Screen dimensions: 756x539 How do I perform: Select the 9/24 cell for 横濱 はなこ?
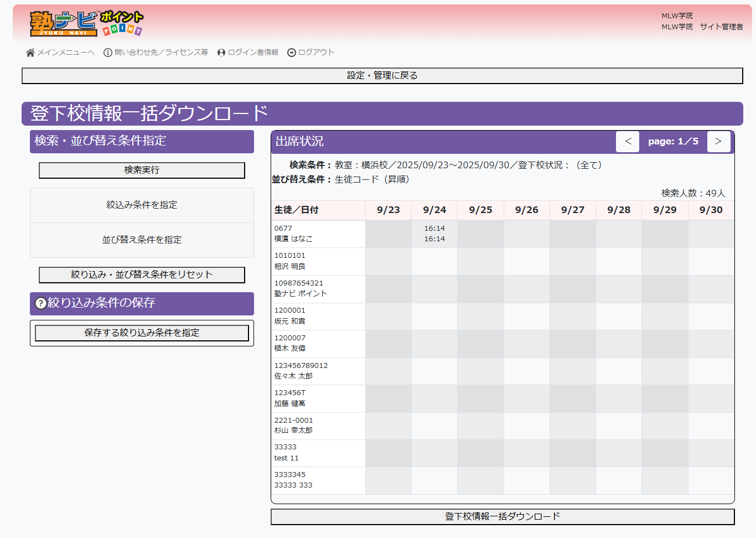click(434, 234)
